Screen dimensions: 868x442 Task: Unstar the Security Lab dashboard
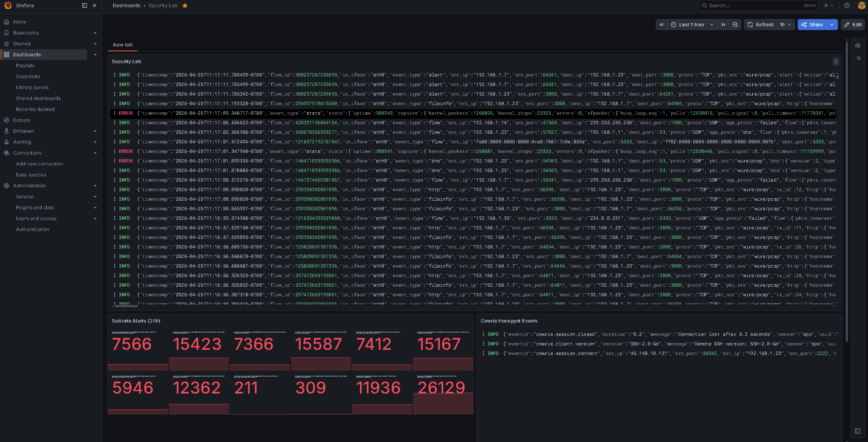185,5
